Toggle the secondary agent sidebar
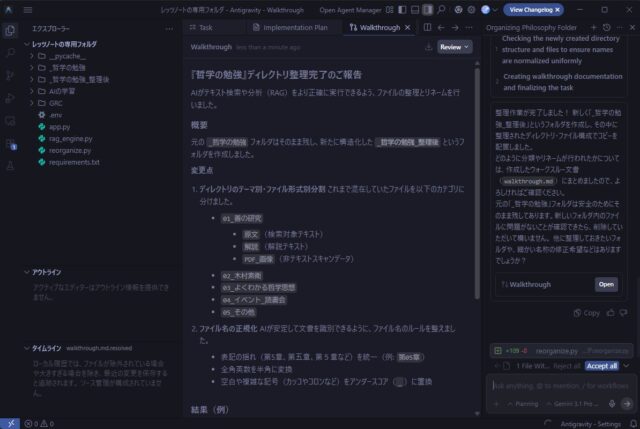640x429 pixels. [x=427, y=10]
